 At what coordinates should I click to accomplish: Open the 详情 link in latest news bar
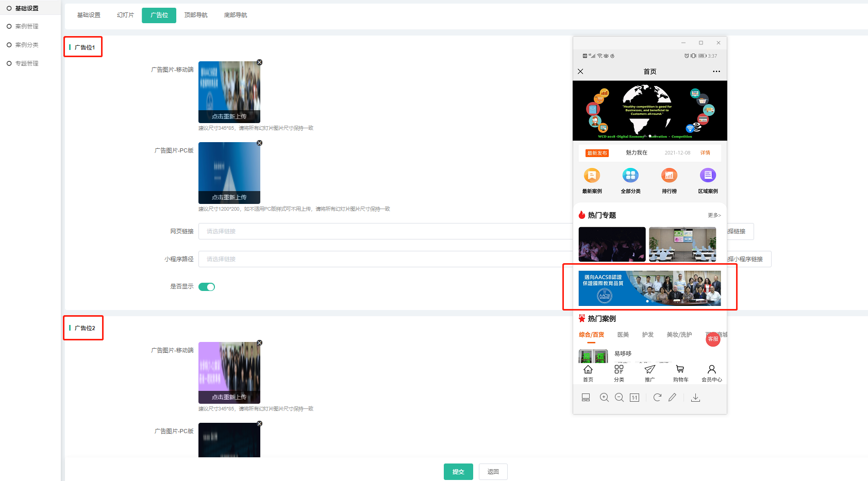click(705, 153)
